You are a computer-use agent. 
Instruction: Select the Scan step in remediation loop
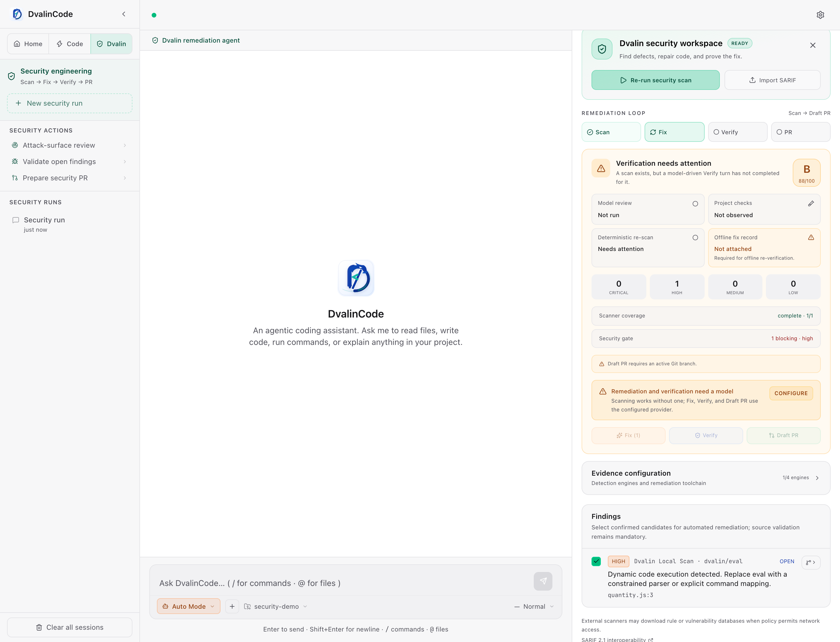tap(611, 132)
